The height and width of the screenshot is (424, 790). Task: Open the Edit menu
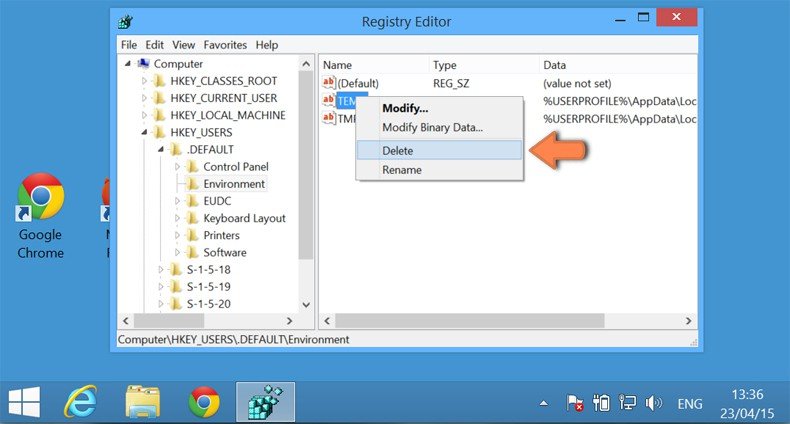pos(154,45)
